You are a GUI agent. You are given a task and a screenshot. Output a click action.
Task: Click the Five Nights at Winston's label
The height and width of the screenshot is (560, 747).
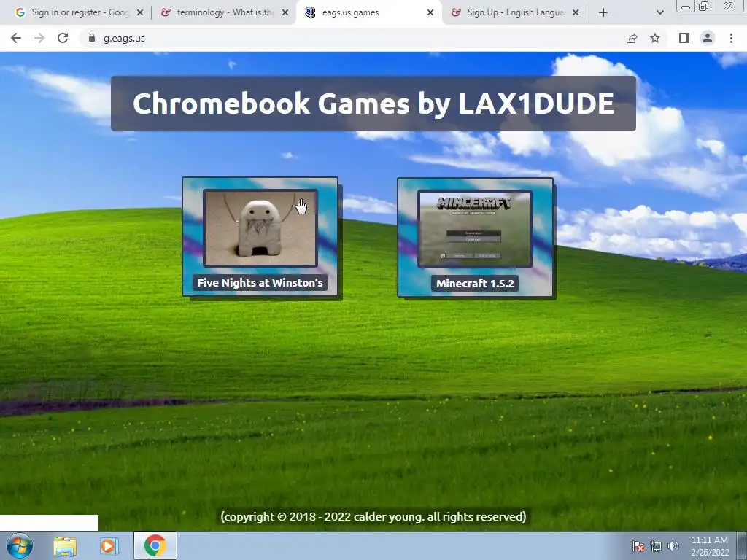pyautogui.click(x=260, y=283)
